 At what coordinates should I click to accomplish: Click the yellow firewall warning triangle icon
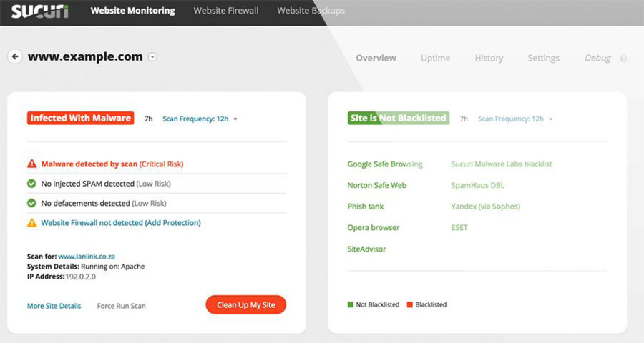31,223
